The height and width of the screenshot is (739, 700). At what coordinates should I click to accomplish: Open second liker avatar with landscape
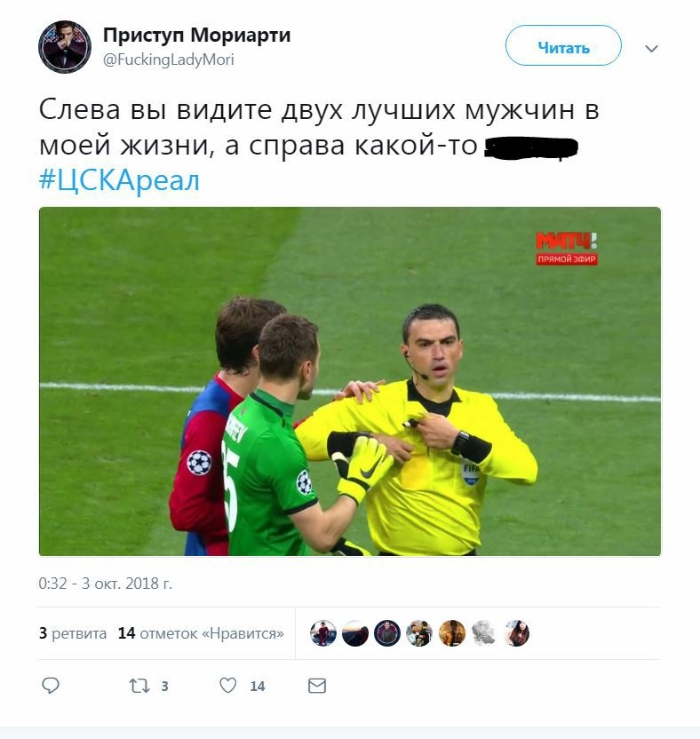(355, 633)
